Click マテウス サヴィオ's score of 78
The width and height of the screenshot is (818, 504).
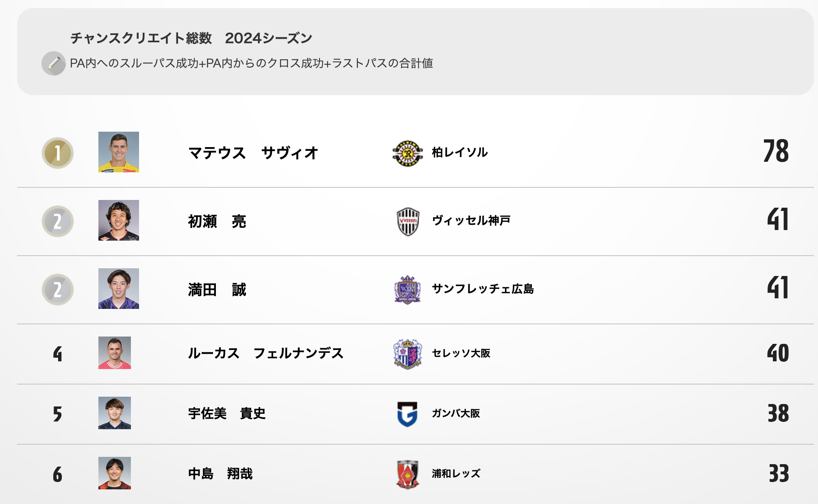(x=776, y=151)
